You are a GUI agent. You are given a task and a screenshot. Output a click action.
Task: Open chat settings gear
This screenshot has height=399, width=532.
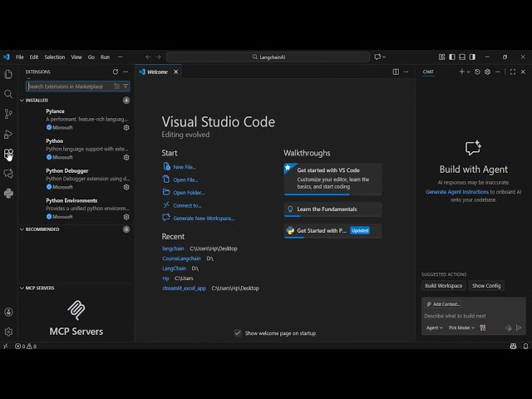coord(488,72)
